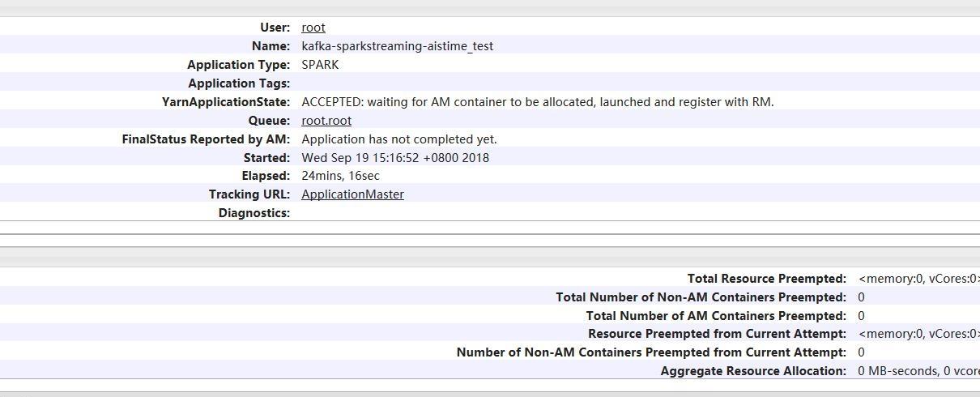Click the Total Resource Preempted value
This screenshot has width=980, height=397.
point(918,279)
